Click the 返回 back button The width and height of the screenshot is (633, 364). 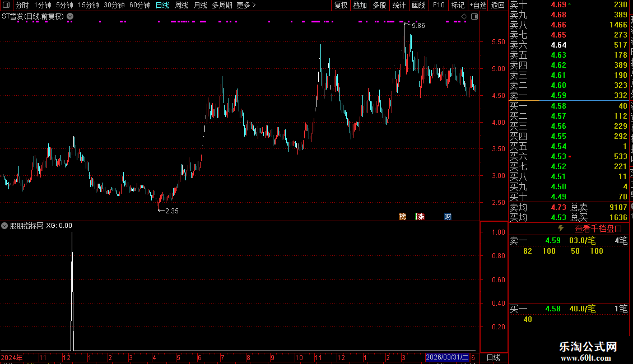[498, 5]
